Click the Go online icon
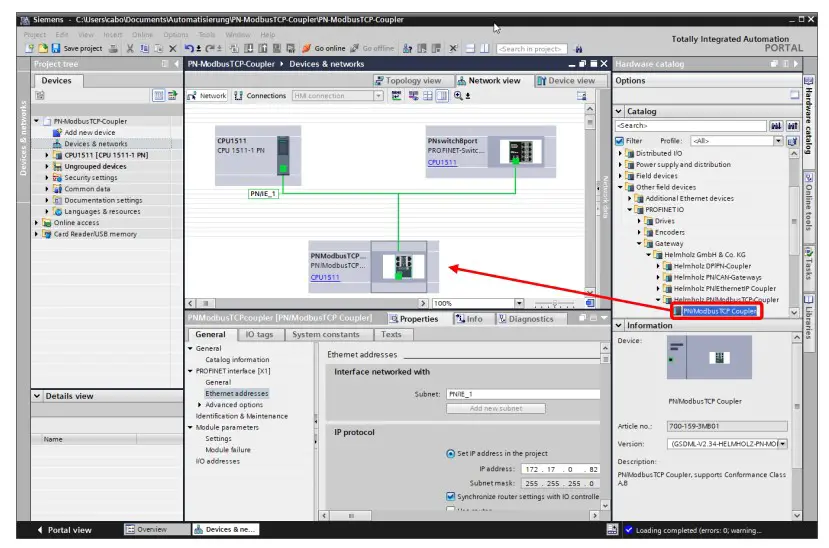This screenshot has height=548, width=829. (306, 48)
